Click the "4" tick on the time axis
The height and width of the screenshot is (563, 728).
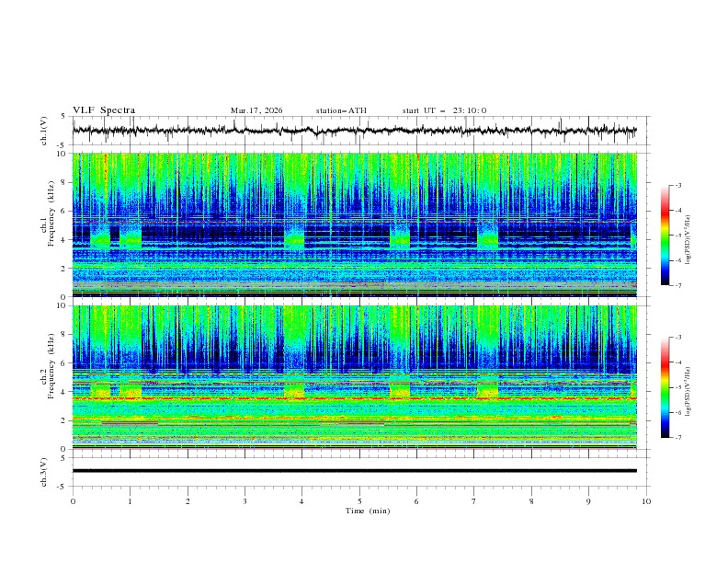(301, 501)
